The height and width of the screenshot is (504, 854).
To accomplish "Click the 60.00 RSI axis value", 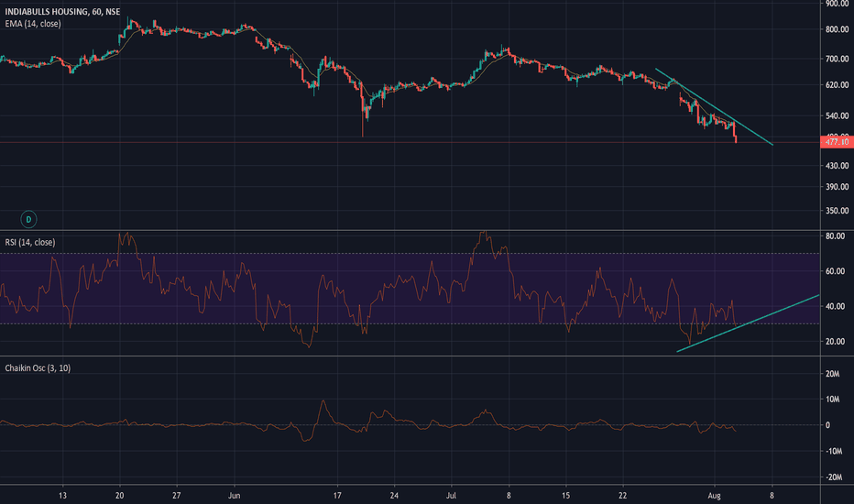I will pos(836,271).
